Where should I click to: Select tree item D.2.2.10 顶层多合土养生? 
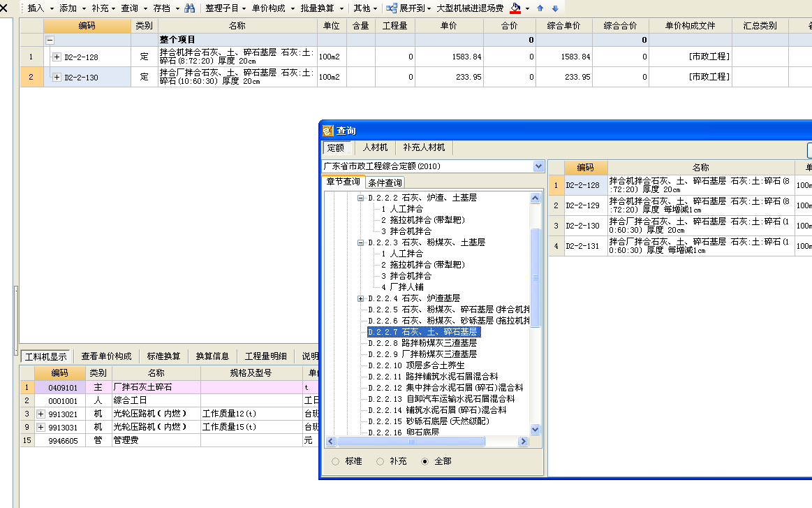(x=416, y=365)
